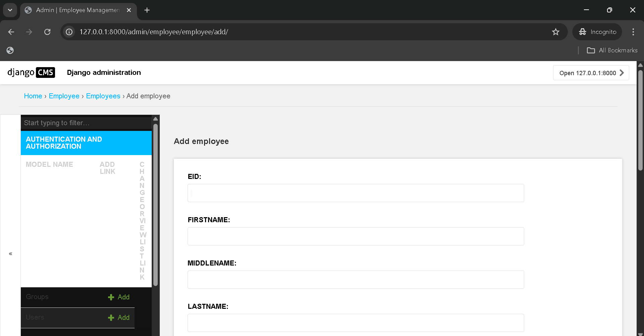Bookmark this page with the star icon
Viewport: 644px width, 336px height.
point(555,32)
